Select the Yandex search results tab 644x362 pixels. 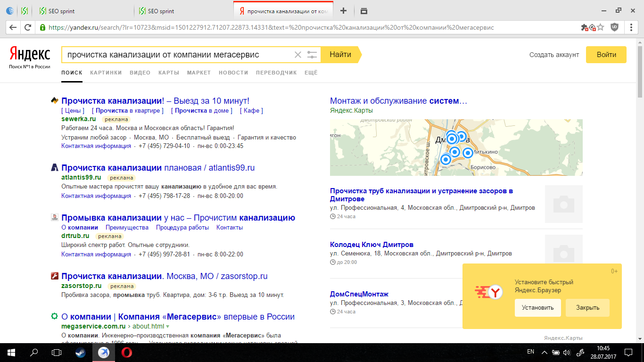(283, 11)
